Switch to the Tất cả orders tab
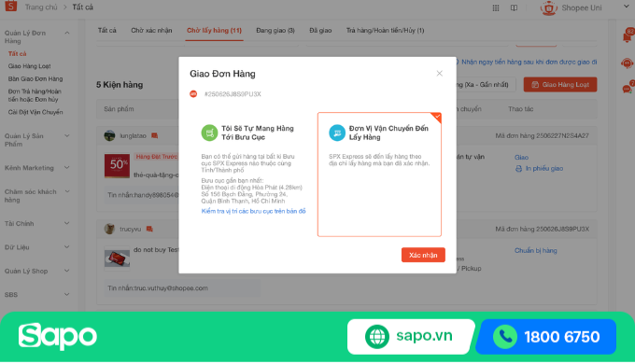This screenshot has height=364, width=635. click(x=106, y=31)
